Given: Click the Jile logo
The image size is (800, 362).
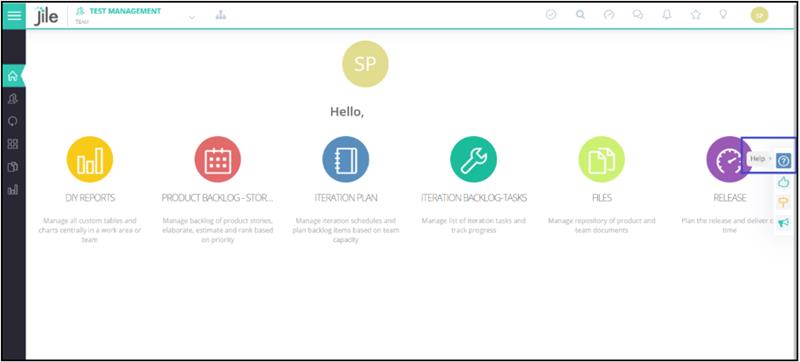Looking at the screenshot, I should coord(46,16).
